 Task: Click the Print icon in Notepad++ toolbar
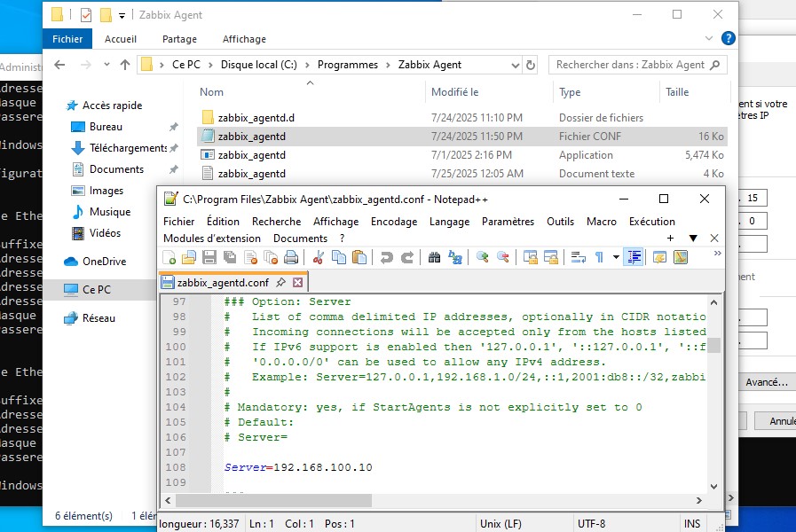[x=290, y=257]
